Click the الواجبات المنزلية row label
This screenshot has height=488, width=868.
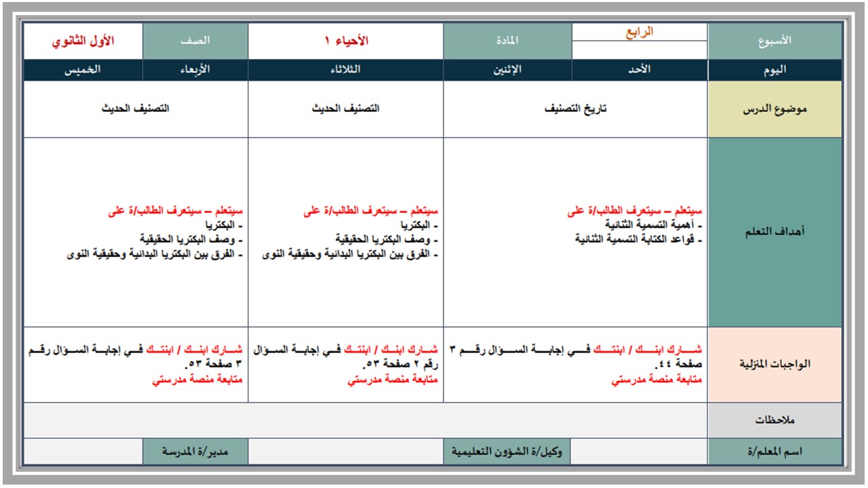click(774, 365)
